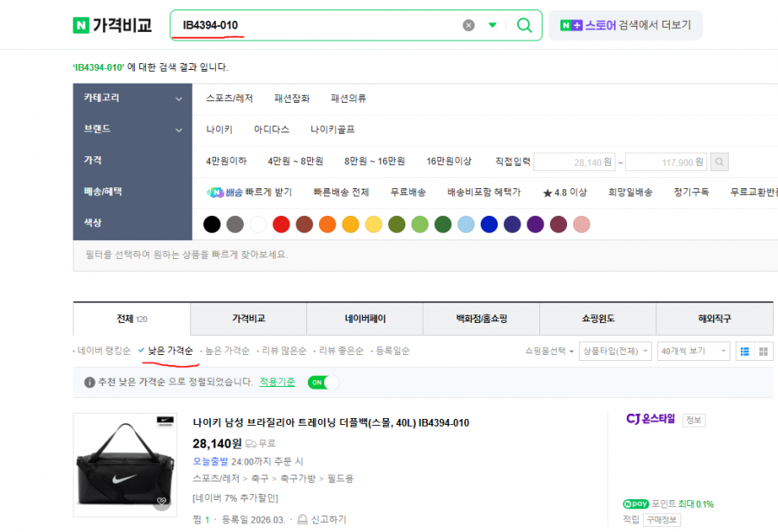Open the 쇼핑몰선택 dropdown
Image resolution: width=778 pixels, height=532 pixels.
[x=549, y=351]
